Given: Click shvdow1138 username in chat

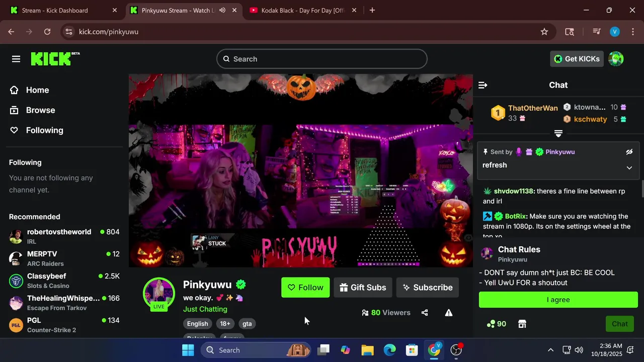Looking at the screenshot, I should click(x=514, y=191).
